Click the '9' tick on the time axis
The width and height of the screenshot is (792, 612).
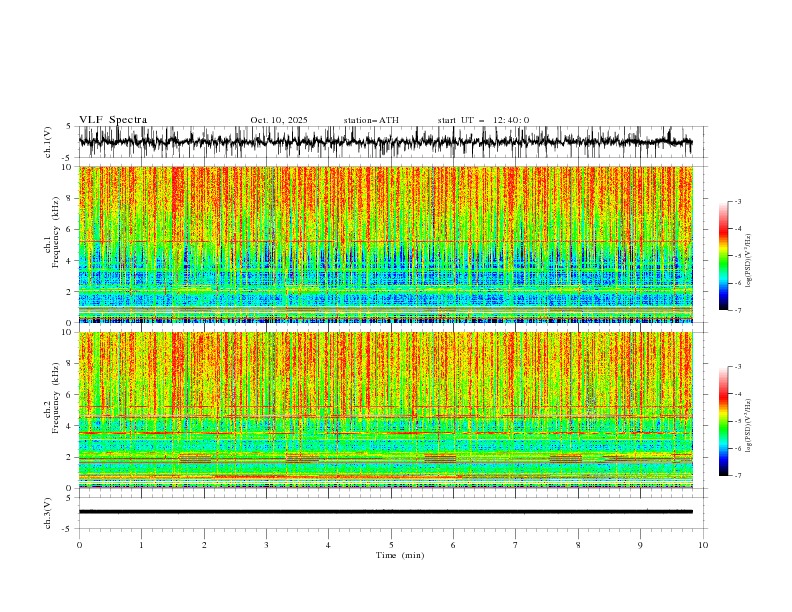(640, 545)
